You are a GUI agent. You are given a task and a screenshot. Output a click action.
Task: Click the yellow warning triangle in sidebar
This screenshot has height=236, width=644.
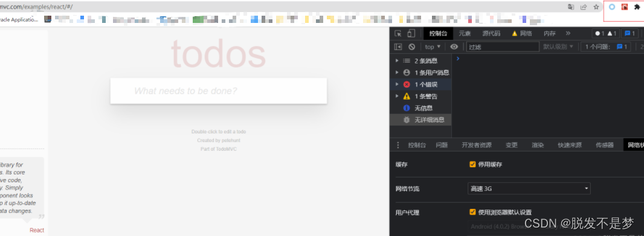(407, 97)
